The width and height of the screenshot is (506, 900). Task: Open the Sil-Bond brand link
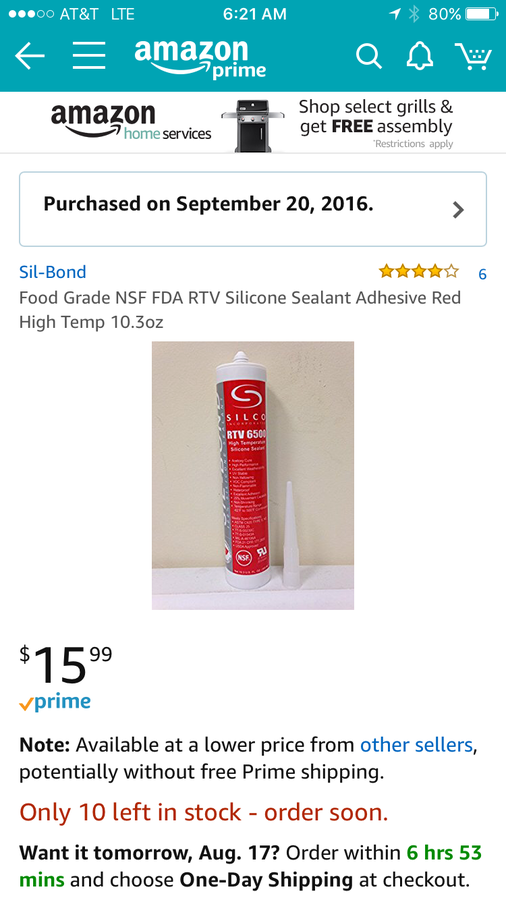(53, 272)
